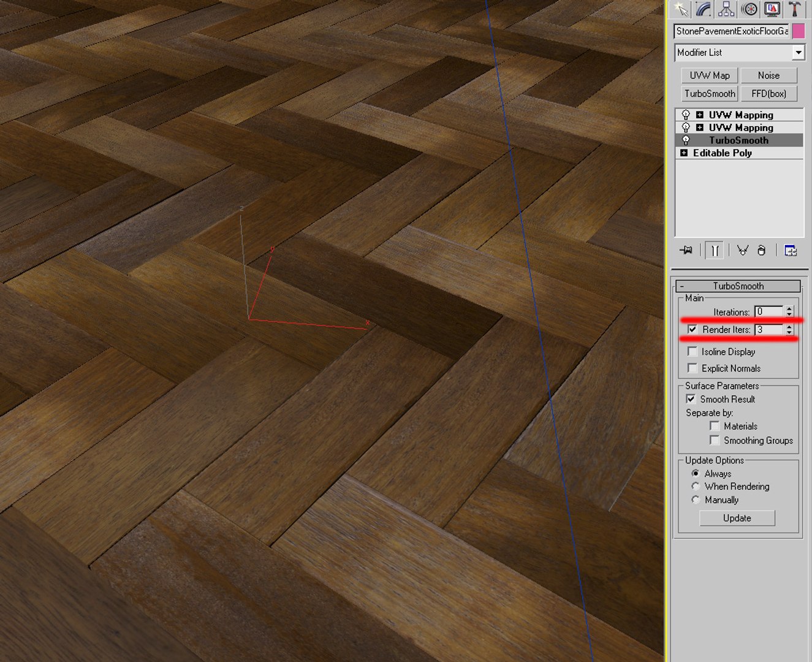Toggle lightbulb of second UVW Mapping modifier
Screen dimensions: 812x662
click(686, 127)
